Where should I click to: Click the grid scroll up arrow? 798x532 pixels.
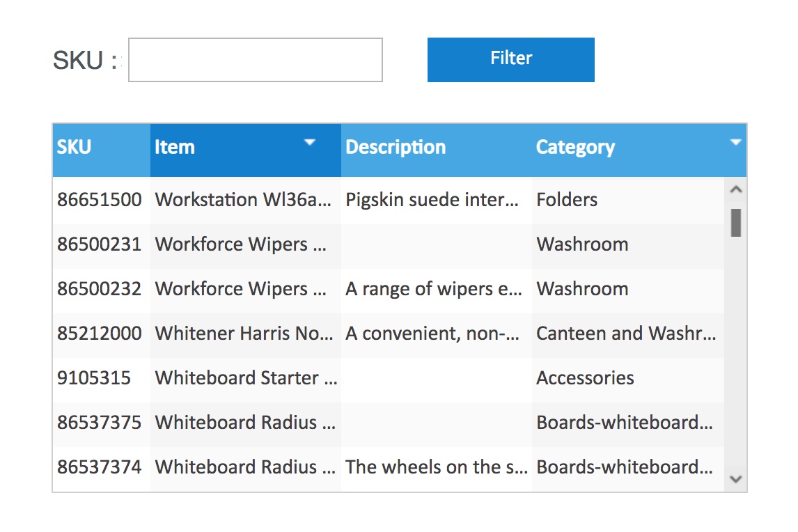coord(735,189)
